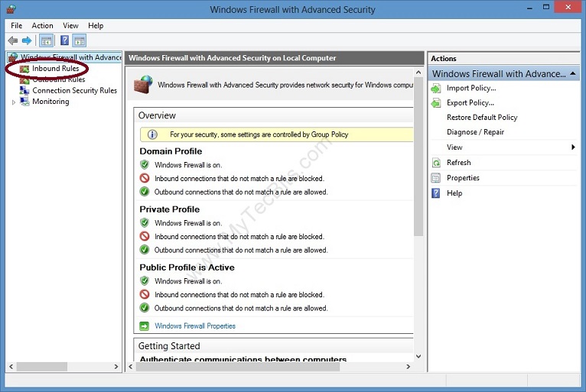
Task: Click the tree pane horizontal scroll left arrow
Action: [x=11, y=367]
